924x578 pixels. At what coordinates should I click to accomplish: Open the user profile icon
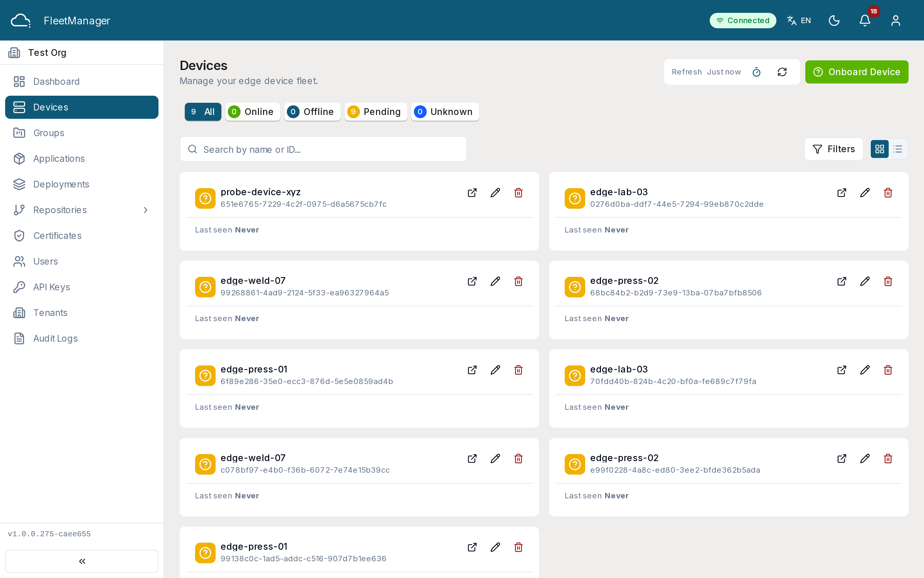[x=895, y=21]
